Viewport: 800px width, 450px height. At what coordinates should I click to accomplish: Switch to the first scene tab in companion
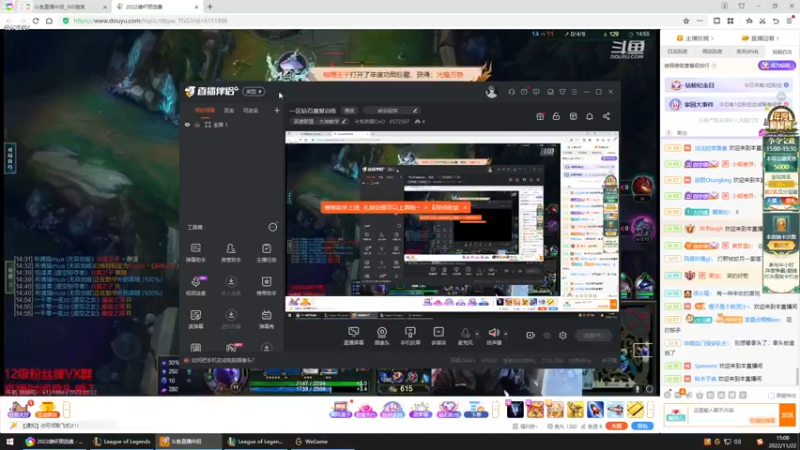coord(205,110)
